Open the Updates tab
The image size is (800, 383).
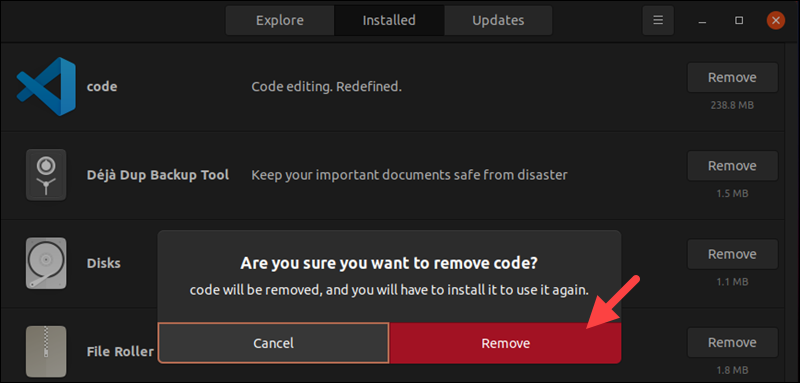[498, 20]
